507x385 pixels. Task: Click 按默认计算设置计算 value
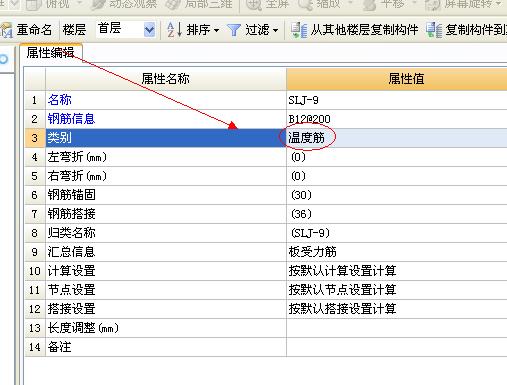click(x=342, y=271)
